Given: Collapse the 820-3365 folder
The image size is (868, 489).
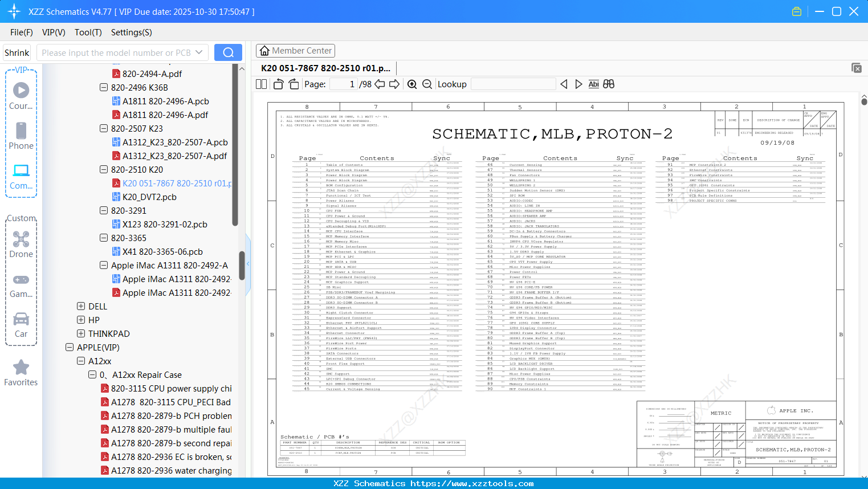Looking at the screenshot, I should tap(104, 238).
